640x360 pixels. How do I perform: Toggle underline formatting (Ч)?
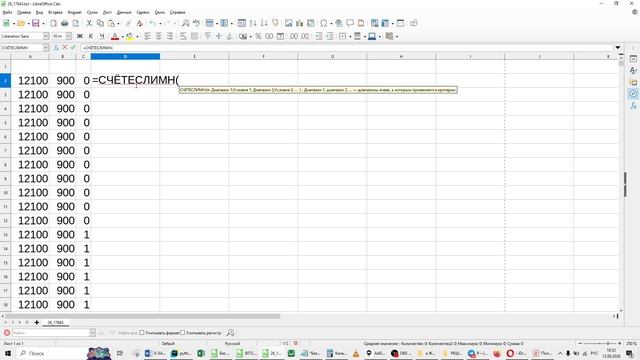tap(102, 36)
